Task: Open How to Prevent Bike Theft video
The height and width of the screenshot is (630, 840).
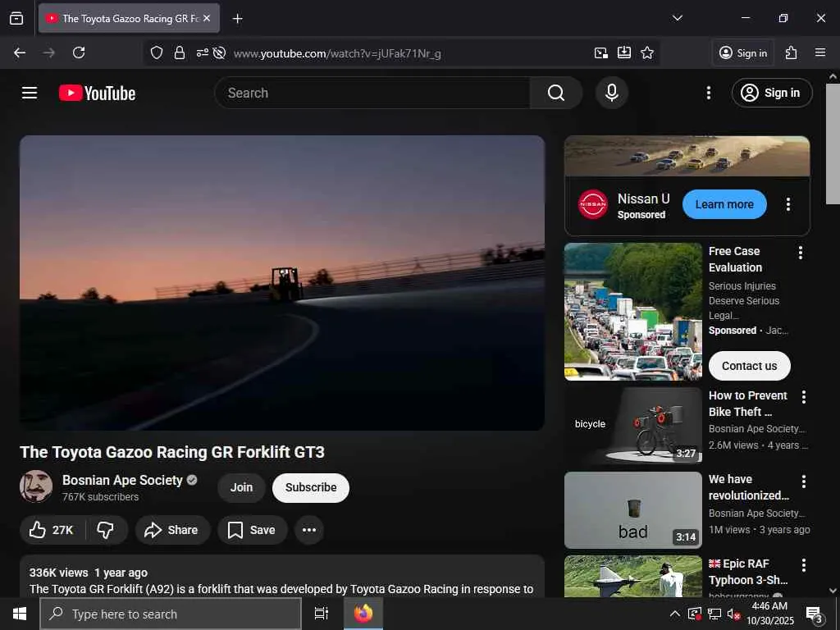Action: 748,404
